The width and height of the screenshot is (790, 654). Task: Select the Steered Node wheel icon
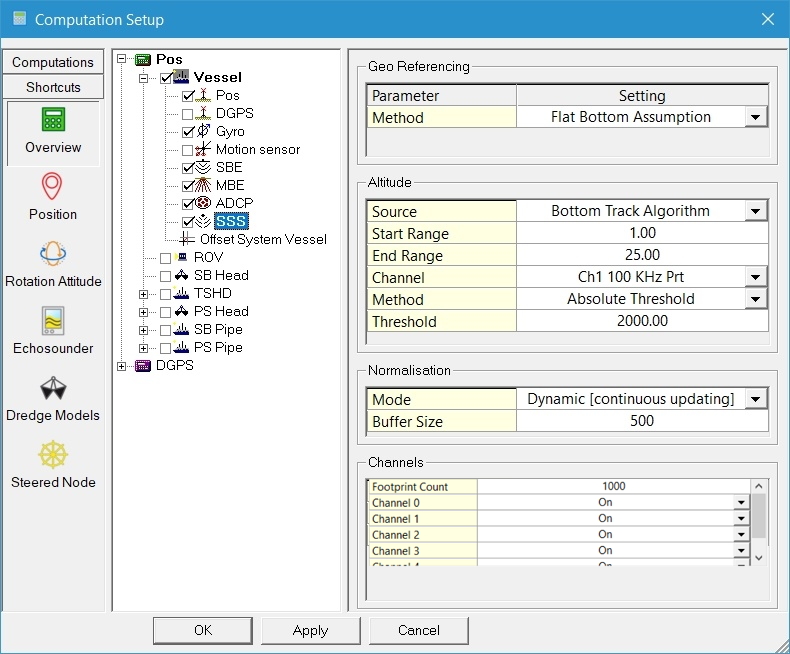(x=53, y=455)
